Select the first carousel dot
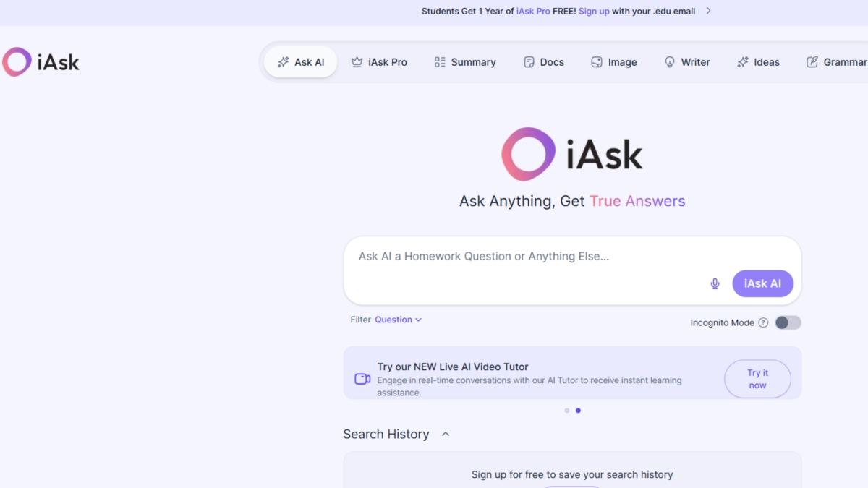Image resolution: width=868 pixels, height=488 pixels. pos(566,411)
